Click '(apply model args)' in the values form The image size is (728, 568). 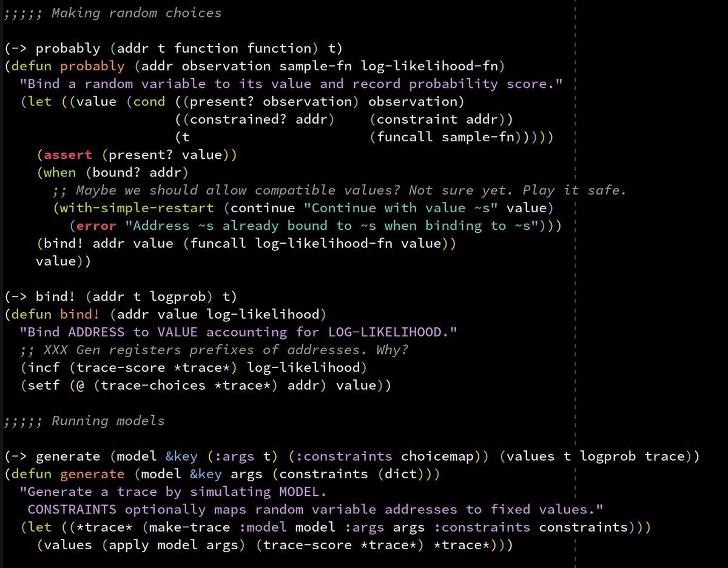(x=174, y=544)
